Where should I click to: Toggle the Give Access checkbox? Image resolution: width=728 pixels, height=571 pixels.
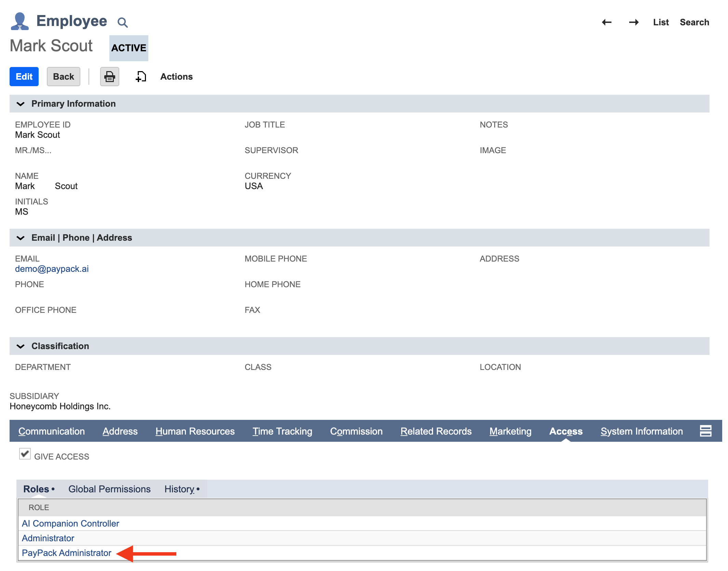point(25,454)
